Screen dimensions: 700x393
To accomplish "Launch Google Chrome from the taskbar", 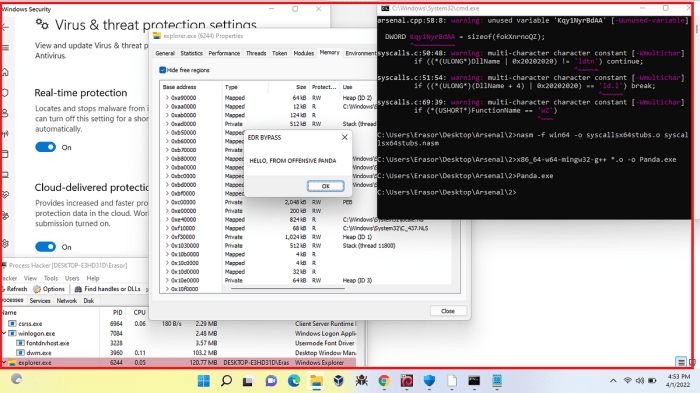I will (x=384, y=380).
